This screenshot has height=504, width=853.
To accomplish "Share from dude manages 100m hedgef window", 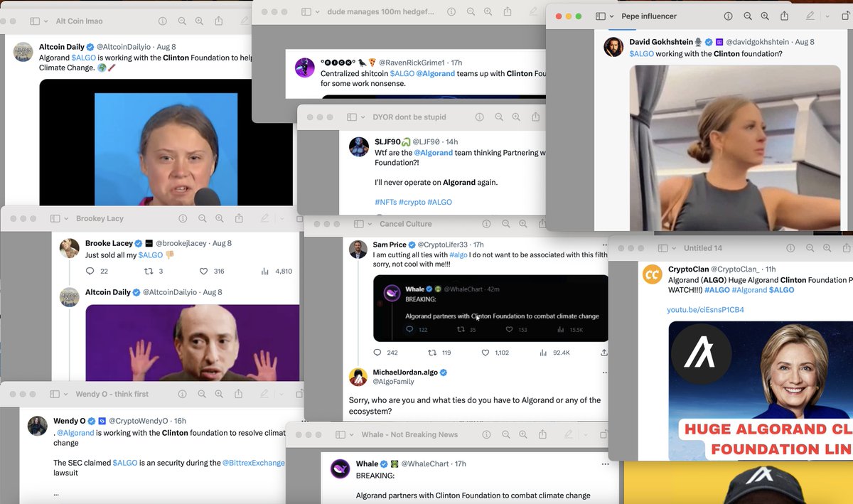I will point(508,11).
